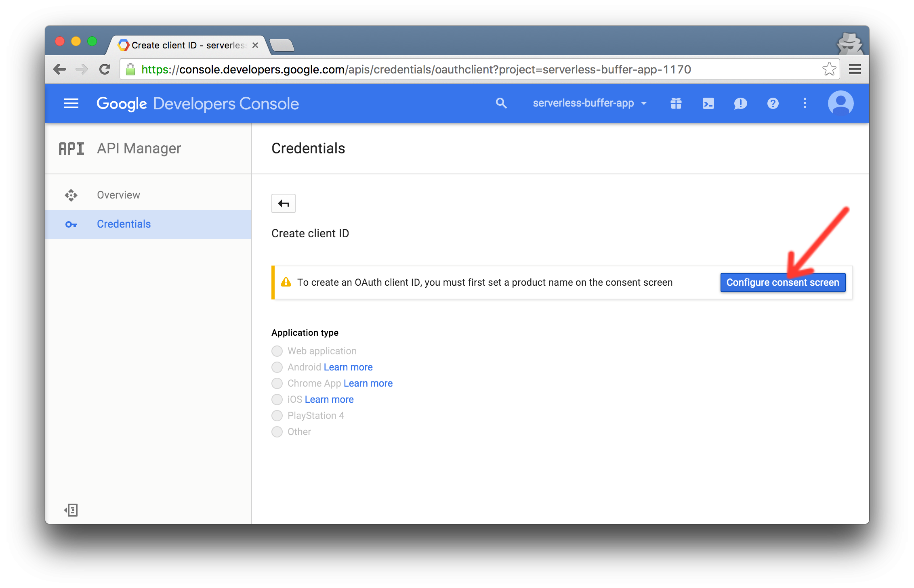Open the user account avatar
The image size is (914, 588).
[x=841, y=103]
